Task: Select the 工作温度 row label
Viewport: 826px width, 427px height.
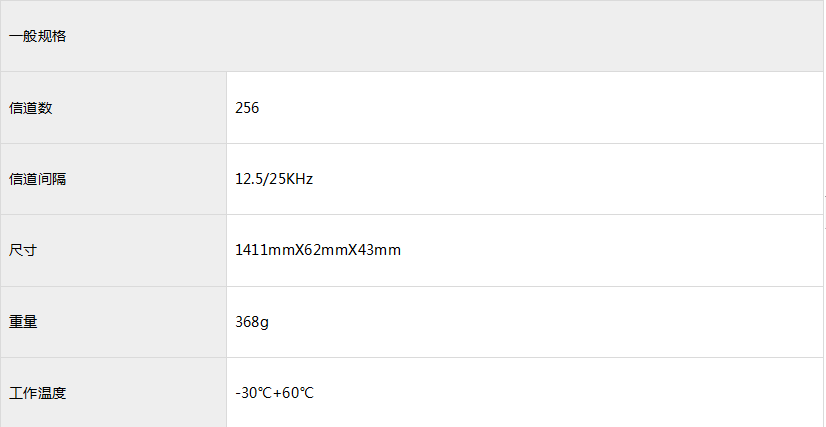Action: tap(38, 393)
